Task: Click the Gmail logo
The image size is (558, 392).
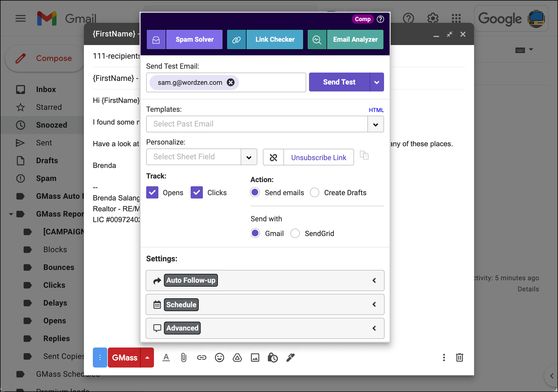Action: (x=67, y=19)
